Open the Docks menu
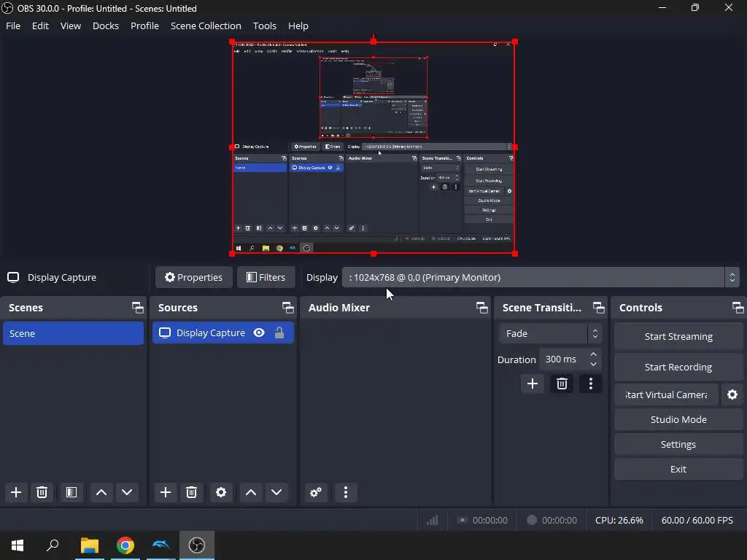 105,26
